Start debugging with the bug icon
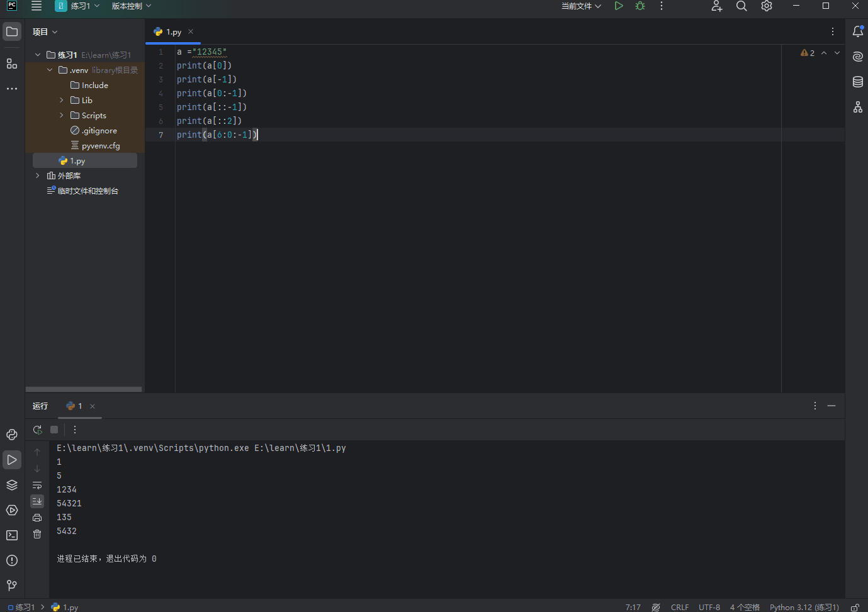This screenshot has width=868, height=612. pos(640,6)
